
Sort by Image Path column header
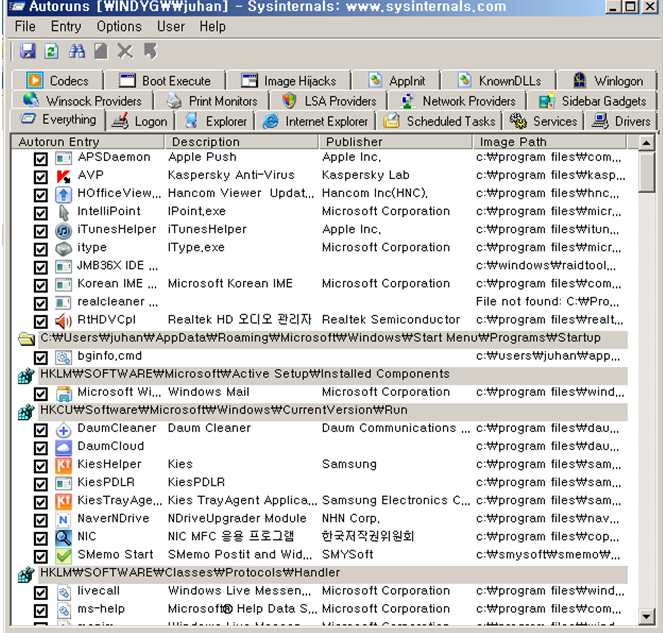point(549,142)
